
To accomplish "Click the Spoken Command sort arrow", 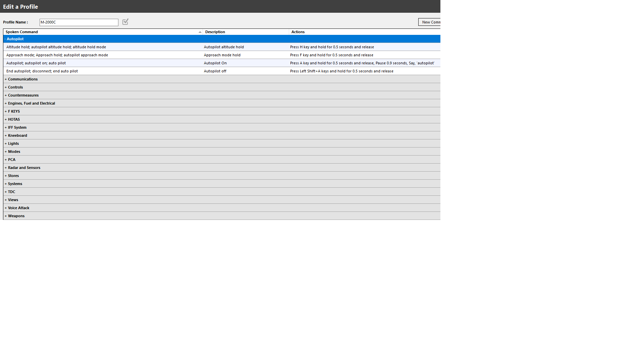I will coord(200,32).
